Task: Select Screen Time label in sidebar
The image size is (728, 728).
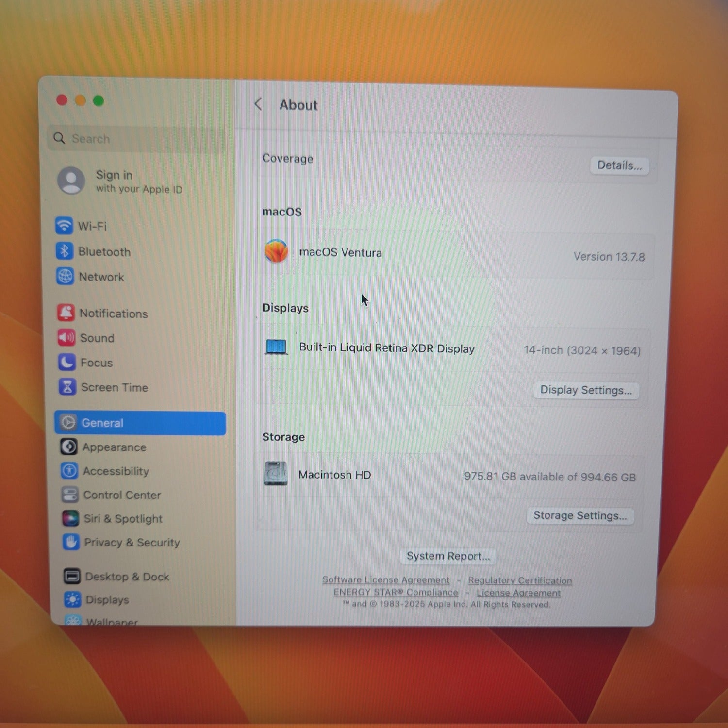Action: pyautogui.click(x=115, y=387)
